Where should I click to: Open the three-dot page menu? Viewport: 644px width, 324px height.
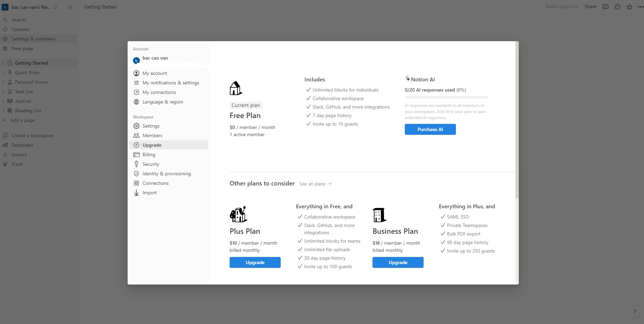tap(640, 7)
